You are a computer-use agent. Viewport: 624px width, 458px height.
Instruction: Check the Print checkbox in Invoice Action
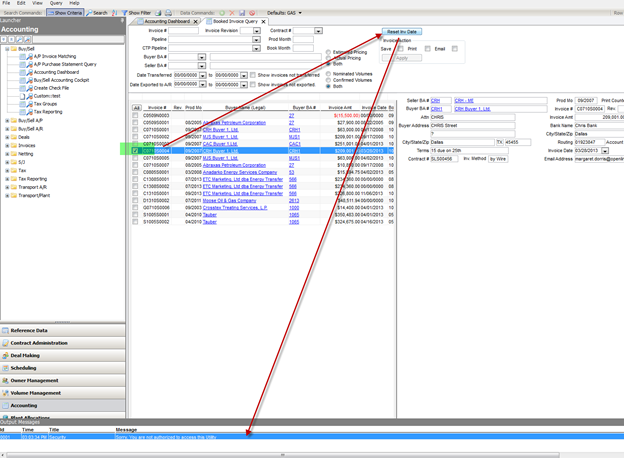402,48
